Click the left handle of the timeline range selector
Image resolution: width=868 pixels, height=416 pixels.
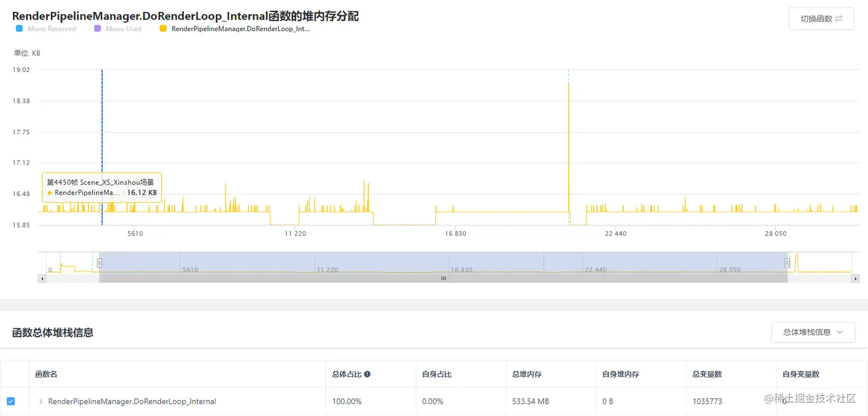pos(99,263)
